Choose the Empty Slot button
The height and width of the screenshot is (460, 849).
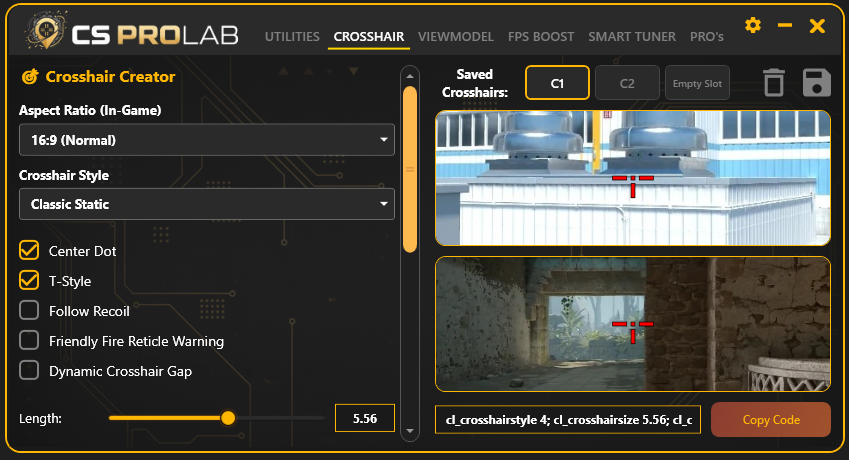(x=697, y=83)
